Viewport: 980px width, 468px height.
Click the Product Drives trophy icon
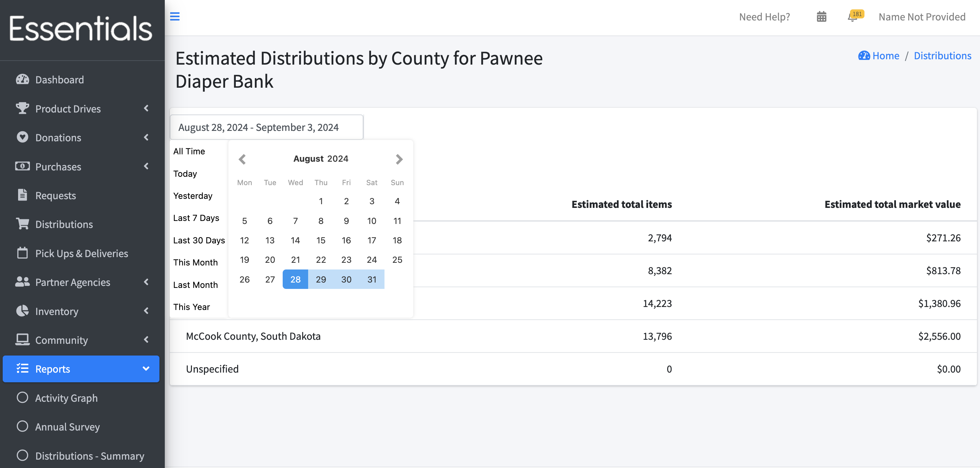coord(22,108)
